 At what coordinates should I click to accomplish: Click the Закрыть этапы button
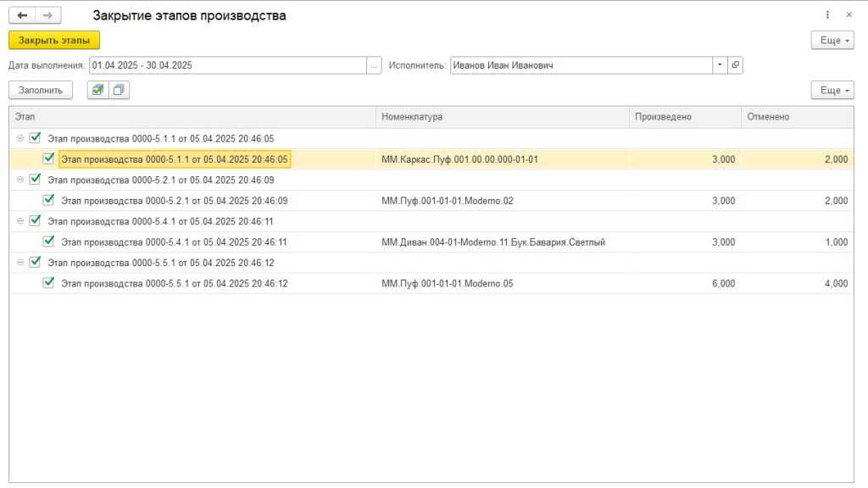pyautogui.click(x=54, y=41)
